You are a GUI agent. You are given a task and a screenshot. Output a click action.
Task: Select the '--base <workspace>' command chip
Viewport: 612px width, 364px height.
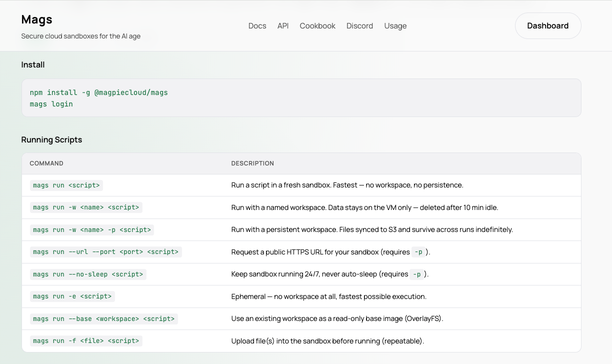pos(104,318)
